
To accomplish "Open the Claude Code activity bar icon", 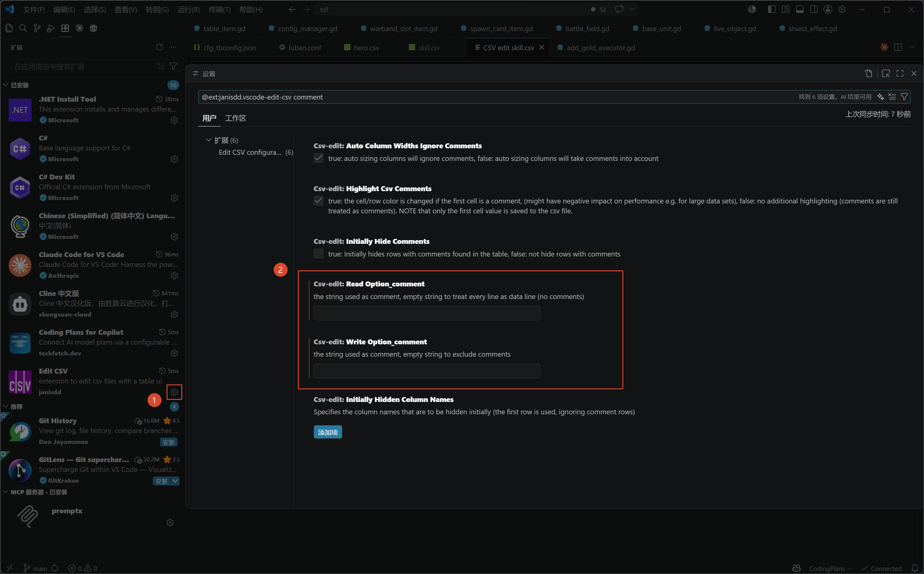I will pyautogui.click(x=79, y=28).
